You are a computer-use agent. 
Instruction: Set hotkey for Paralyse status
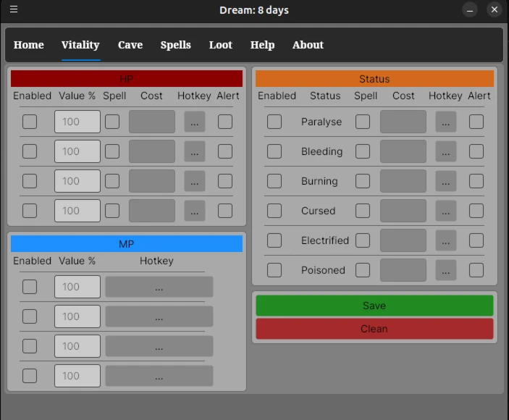click(x=446, y=122)
